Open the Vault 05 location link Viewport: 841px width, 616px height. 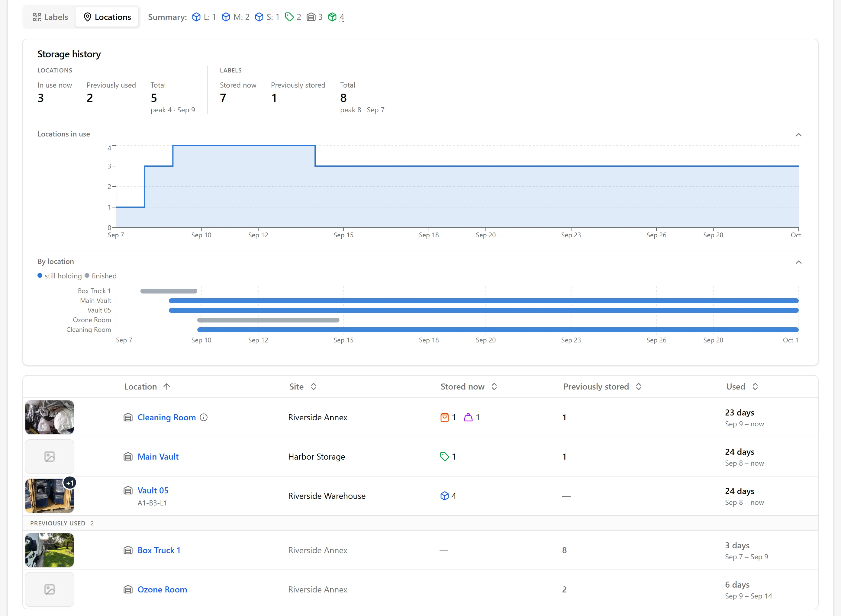(153, 490)
